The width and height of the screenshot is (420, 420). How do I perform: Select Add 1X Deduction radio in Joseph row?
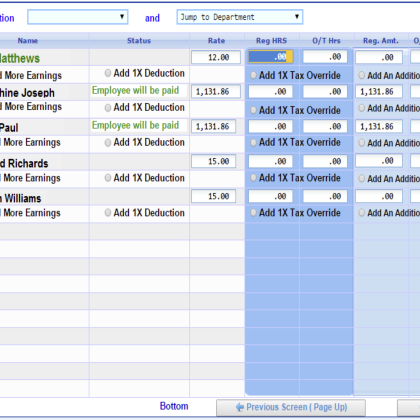tap(108, 108)
